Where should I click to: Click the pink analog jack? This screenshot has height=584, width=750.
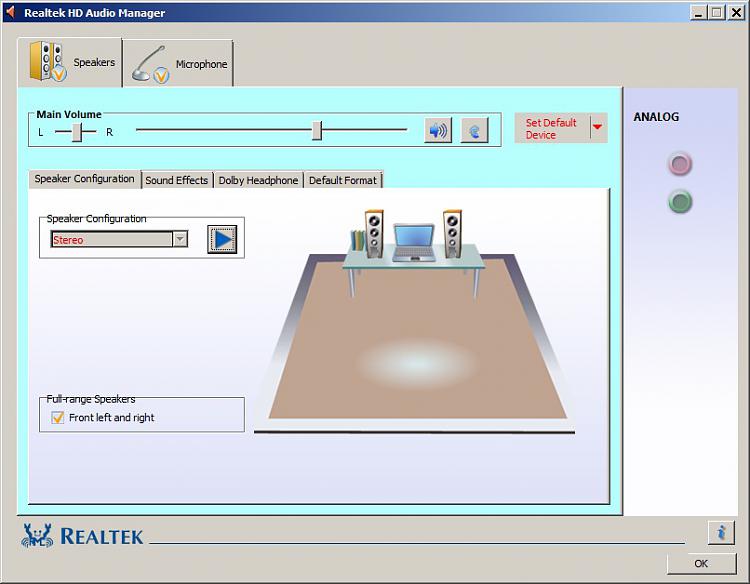[x=679, y=164]
